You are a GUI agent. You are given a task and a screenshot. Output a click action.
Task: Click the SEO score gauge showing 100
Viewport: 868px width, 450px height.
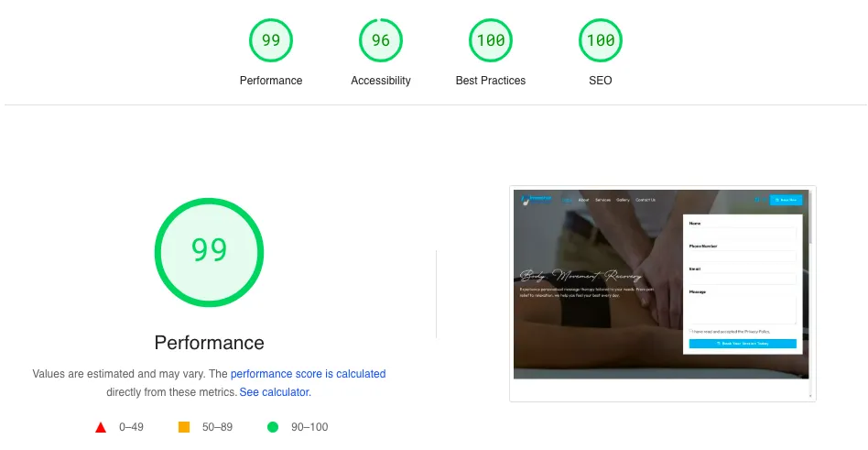coord(601,40)
